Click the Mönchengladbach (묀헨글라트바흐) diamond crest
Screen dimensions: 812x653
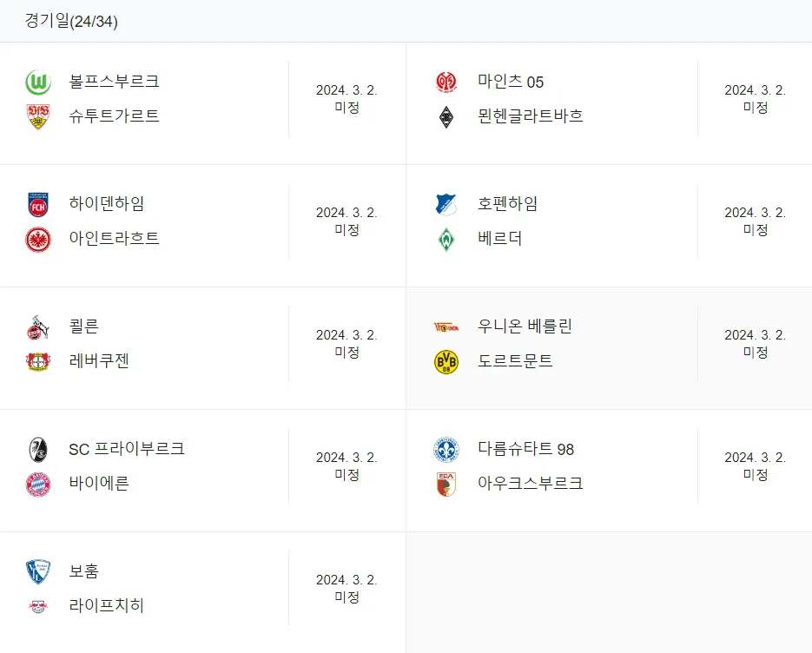click(446, 117)
